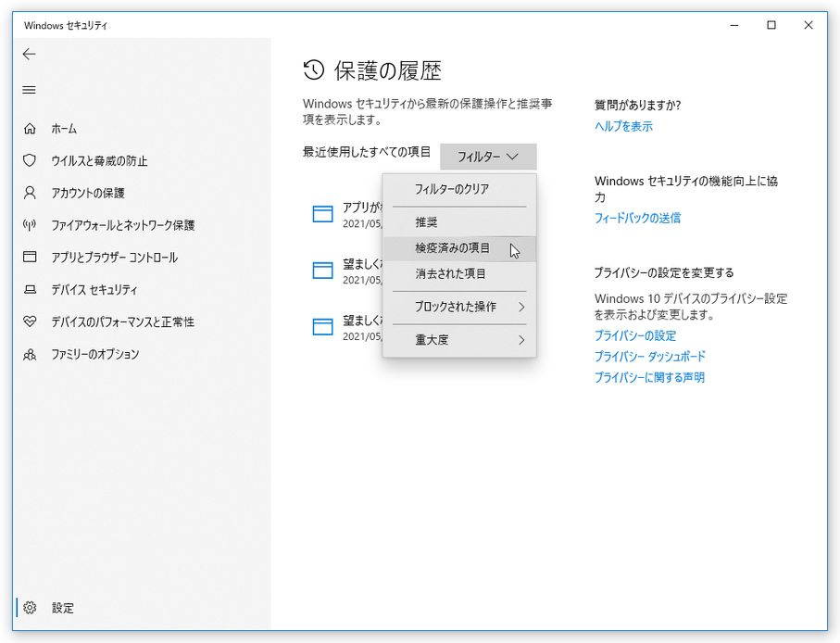Viewport: 840px width, 643px height.
Task: Select 消去された項目 filter option
Action: 459,274
